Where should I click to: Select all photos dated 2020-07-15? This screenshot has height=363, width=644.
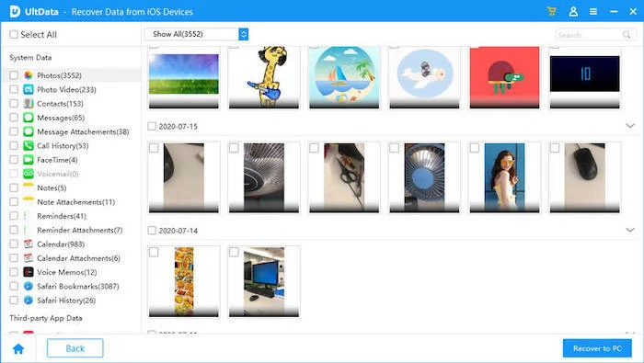[152, 126]
